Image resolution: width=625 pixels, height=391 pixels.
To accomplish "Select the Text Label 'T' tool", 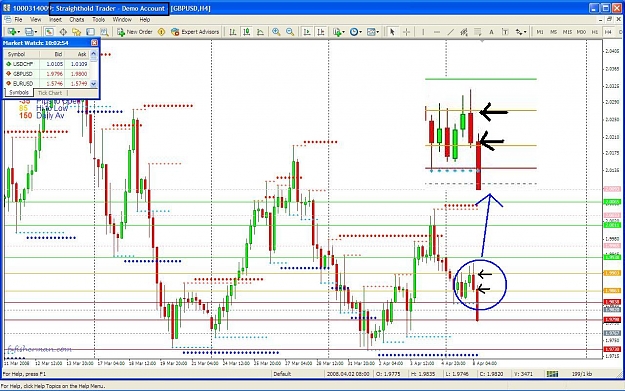I will pos(505,32).
